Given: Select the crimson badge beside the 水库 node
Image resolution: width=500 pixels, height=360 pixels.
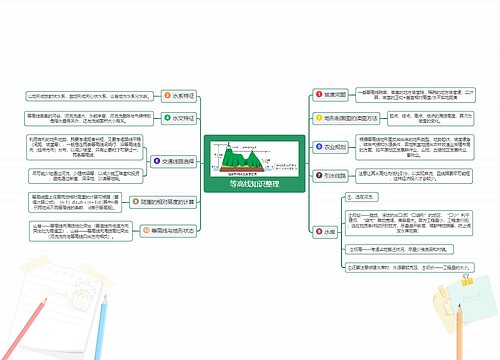Looking at the screenshot, I should 319,231.
